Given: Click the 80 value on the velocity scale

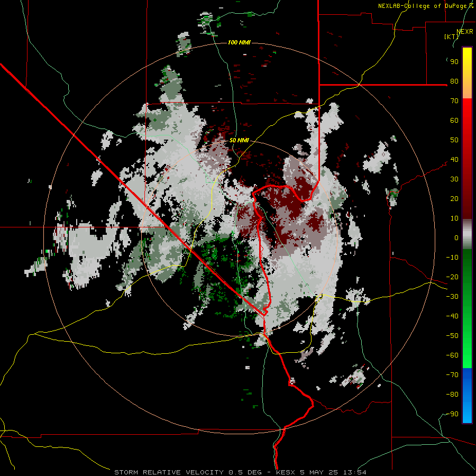Looking at the screenshot, I should (x=454, y=81).
